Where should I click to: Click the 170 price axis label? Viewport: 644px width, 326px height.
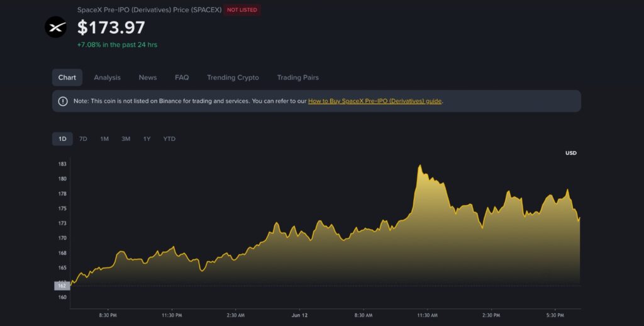click(x=62, y=238)
